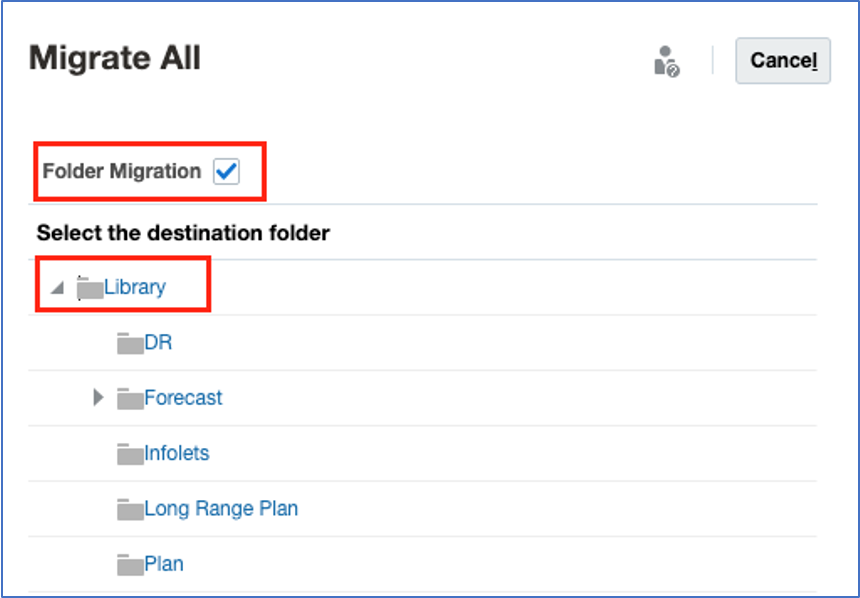Expand the Forecast folder
The height and width of the screenshot is (598, 860).
98,398
